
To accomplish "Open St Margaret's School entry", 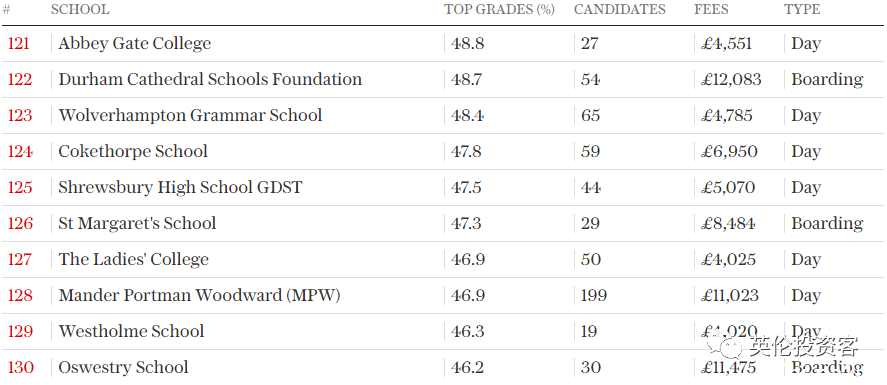I will (x=137, y=223).
